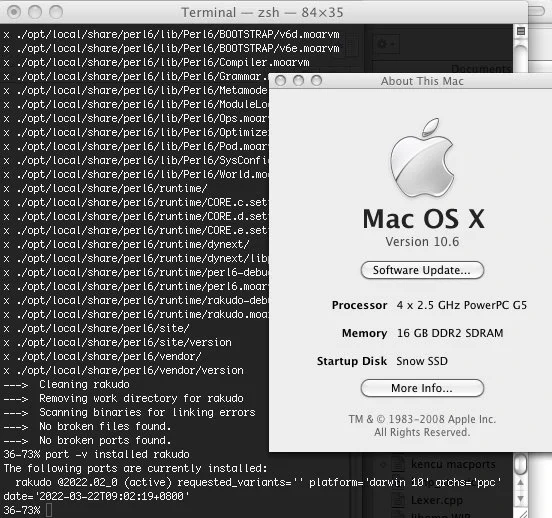
Task: Click the Removing work directory for rakudo line
Action: click(x=124, y=398)
